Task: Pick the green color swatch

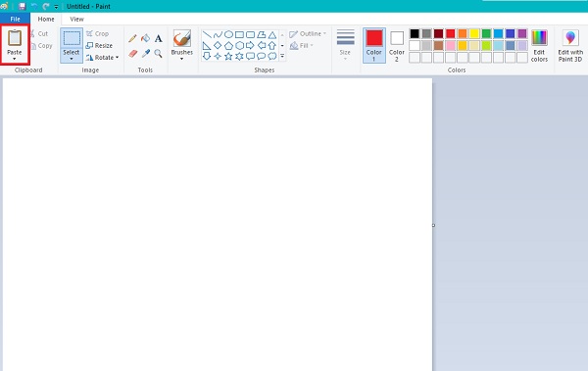Action: pyautogui.click(x=486, y=33)
